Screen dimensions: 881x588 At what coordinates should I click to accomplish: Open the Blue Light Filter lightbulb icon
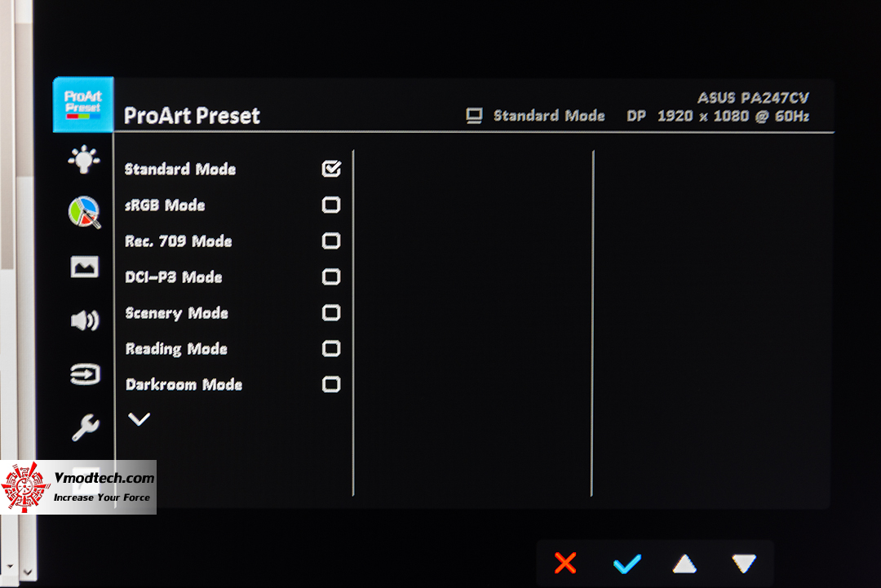(84, 160)
